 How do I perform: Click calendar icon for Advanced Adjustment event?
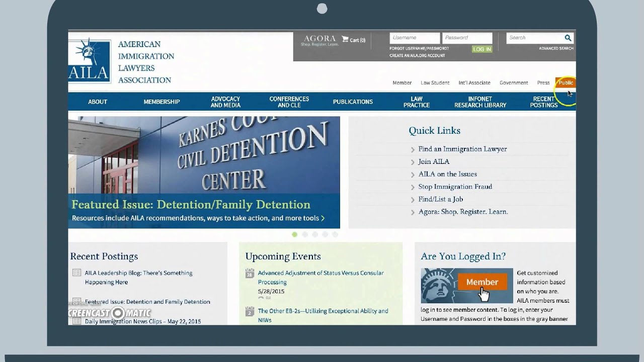(250, 274)
